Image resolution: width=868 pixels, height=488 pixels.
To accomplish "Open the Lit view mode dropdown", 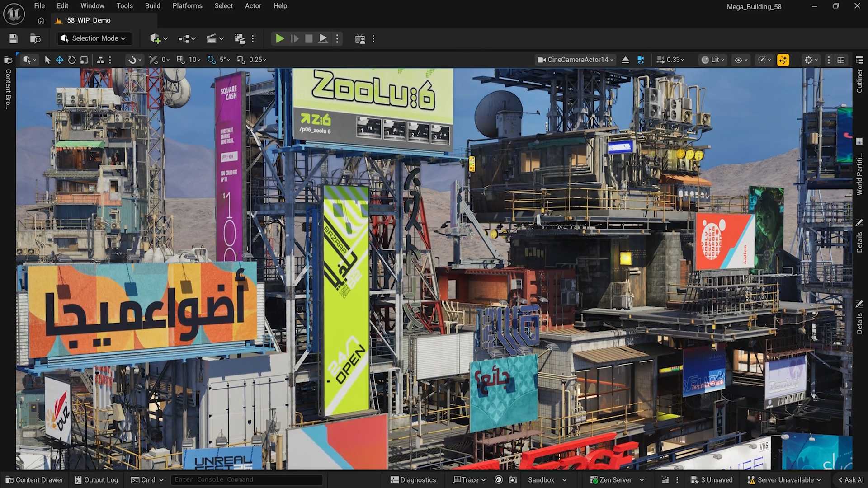I will coord(713,60).
